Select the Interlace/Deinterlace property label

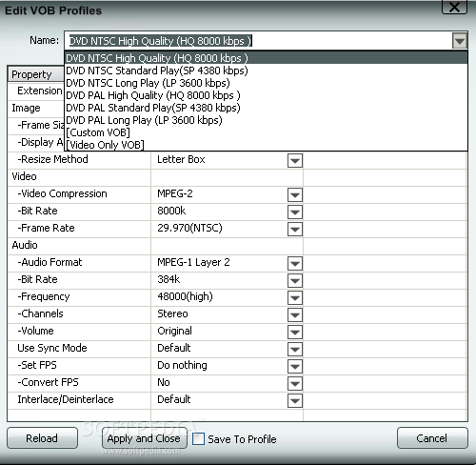[x=66, y=399]
